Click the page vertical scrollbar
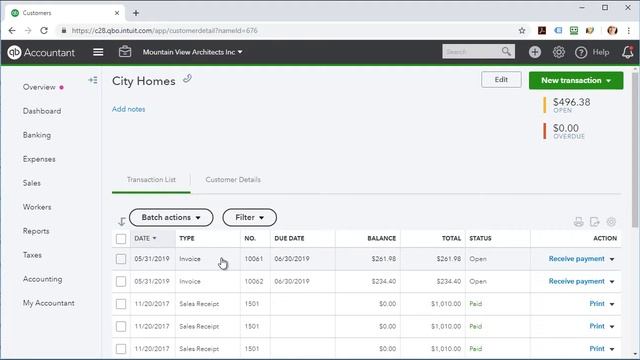The height and width of the screenshot is (360, 640). click(635, 150)
